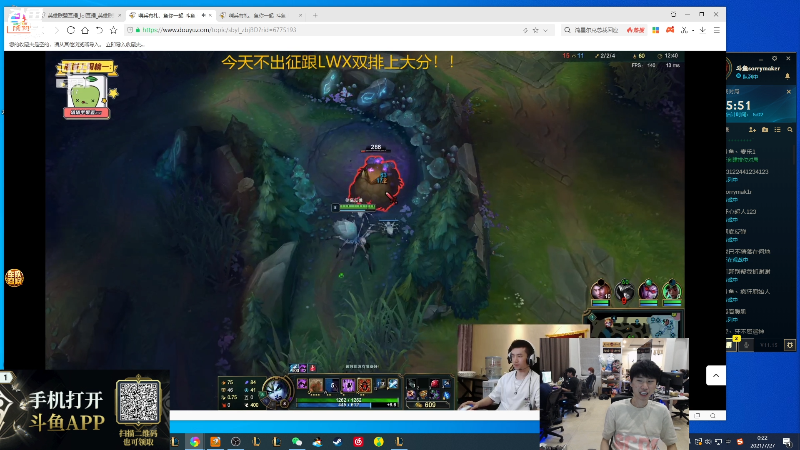
Task: Click the QR code in Douyu APP banner
Action: pyautogui.click(x=138, y=401)
